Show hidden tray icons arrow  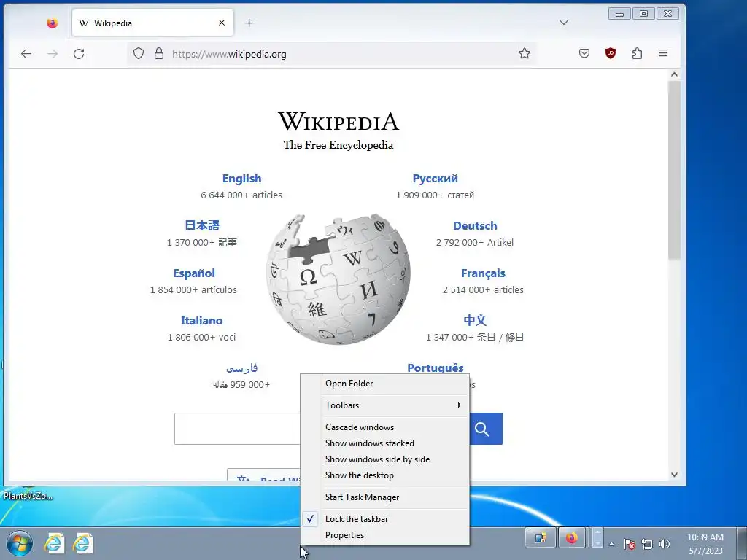[612, 544]
